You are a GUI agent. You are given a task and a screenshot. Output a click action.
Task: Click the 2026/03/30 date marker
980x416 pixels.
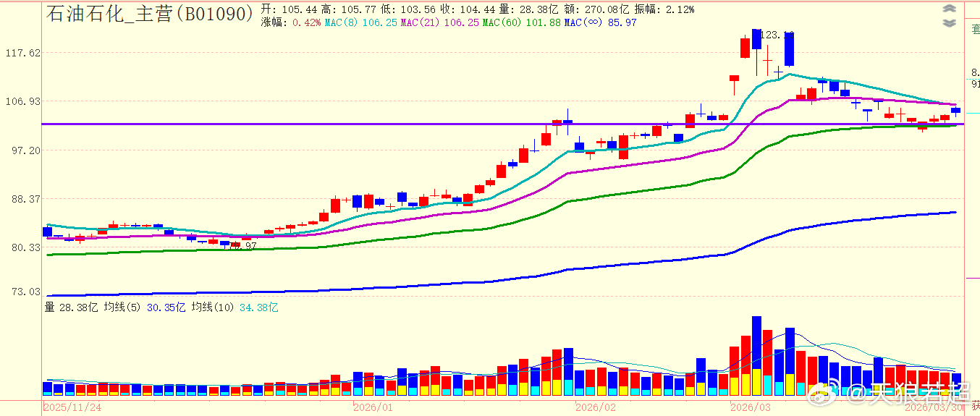click(x=935, y=407)
